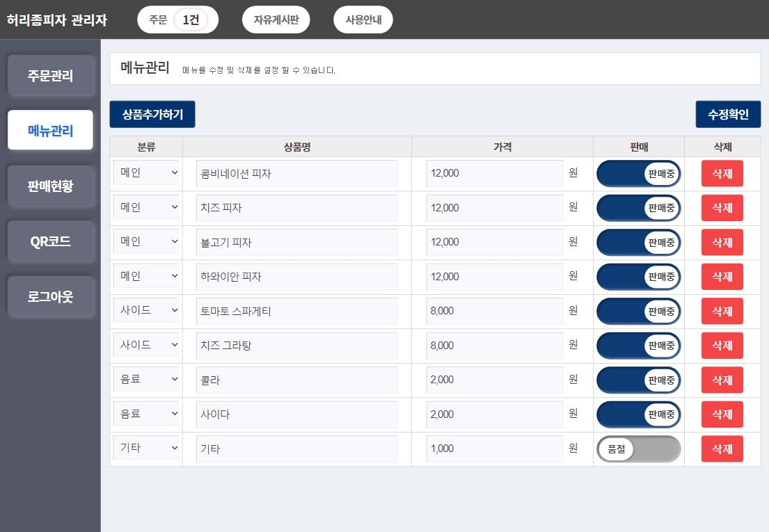Open the 음료 category dropdown for 사이다
This screenshot has width=769, height=532.
pos(146,414)
